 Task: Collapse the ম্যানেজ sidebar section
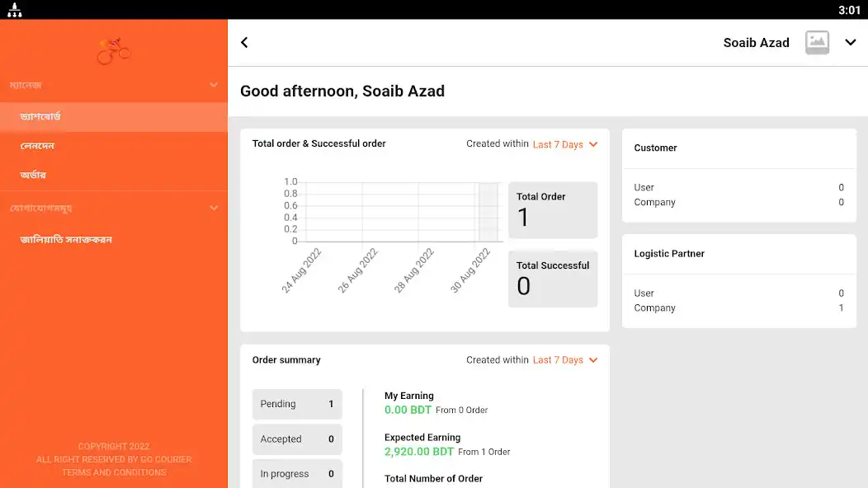coord(214,85)
